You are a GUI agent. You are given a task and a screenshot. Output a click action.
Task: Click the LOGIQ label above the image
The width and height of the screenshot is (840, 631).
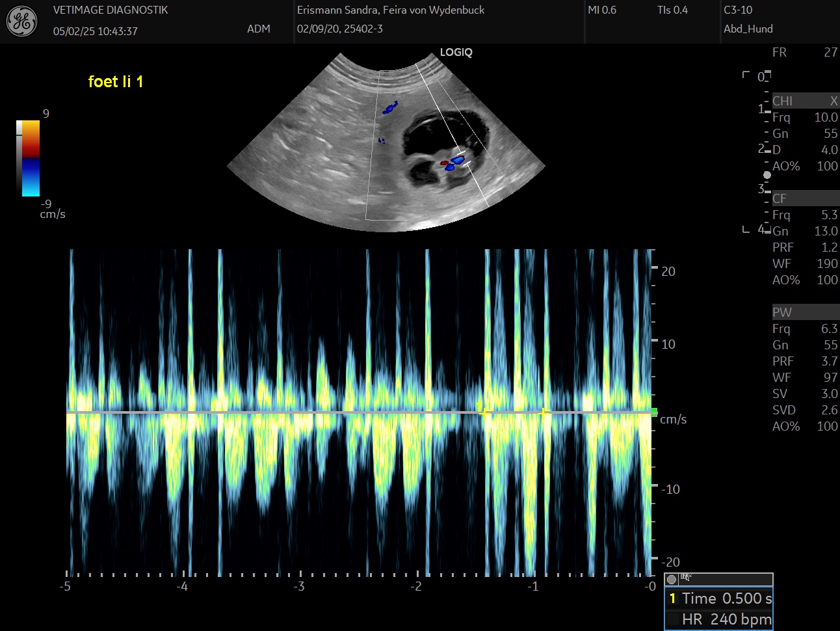click(456, 52)
